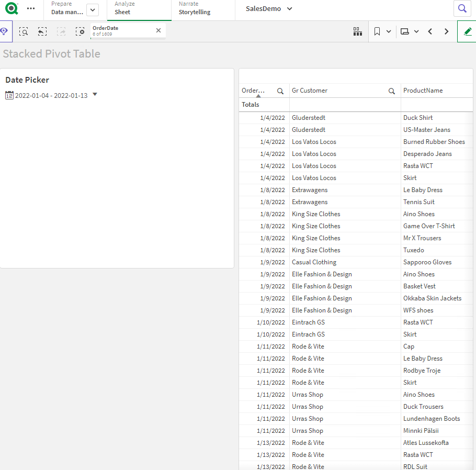
Task: Search within the Gr Customer column
Action: tap(392, 91)
